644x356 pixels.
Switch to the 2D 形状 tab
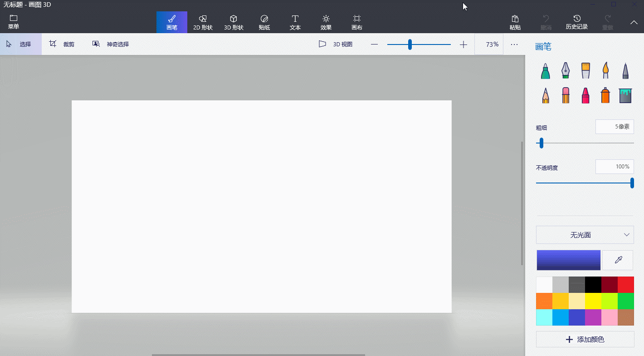point(203,22)
